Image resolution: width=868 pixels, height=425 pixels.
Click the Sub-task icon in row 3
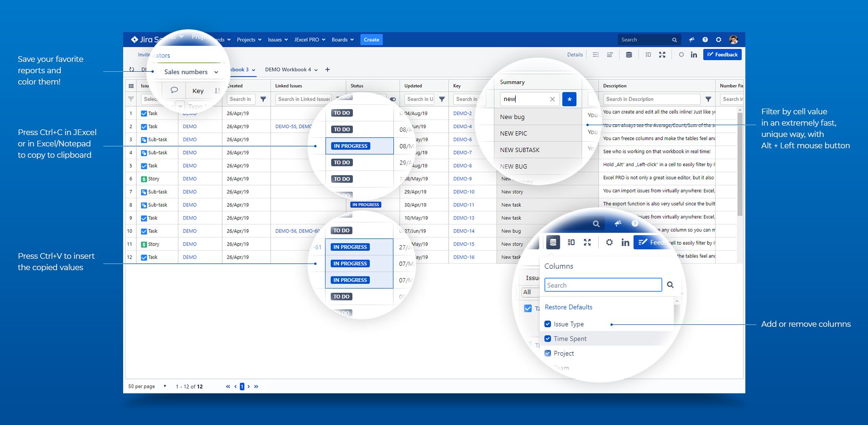pos(144,140)
